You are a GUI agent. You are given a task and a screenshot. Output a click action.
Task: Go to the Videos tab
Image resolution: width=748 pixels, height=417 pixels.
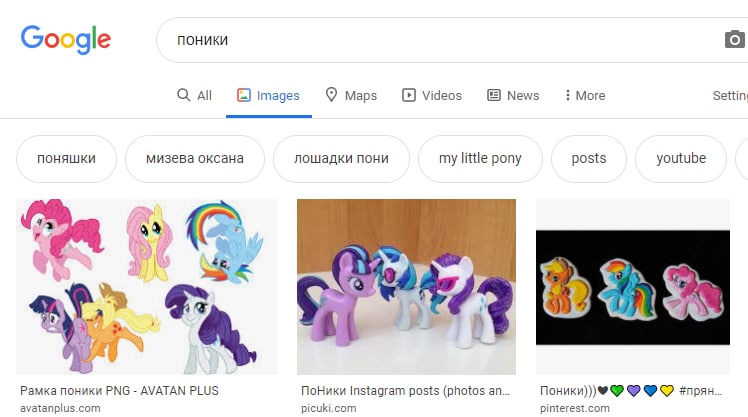[432, 95]
